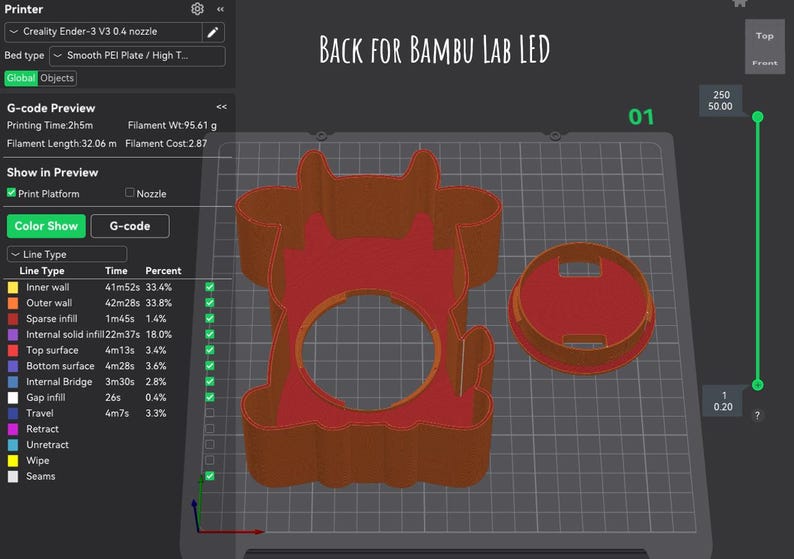Click the Gap infill white swatch
The image size is (794, 559).
pyautogui.click(x=13, y=397)
